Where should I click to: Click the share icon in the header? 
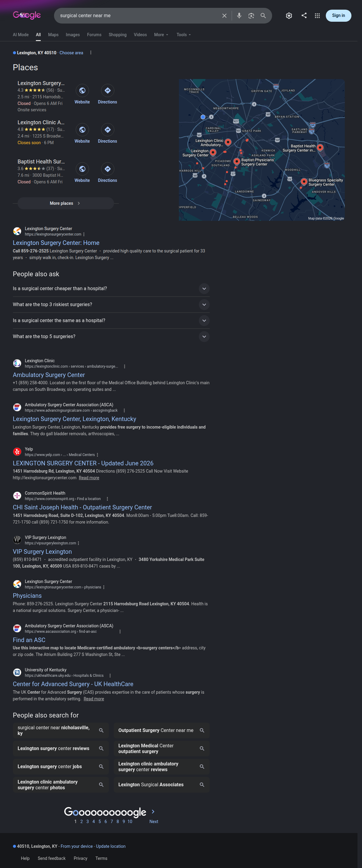pyautogui.click(x=304, y=15)
